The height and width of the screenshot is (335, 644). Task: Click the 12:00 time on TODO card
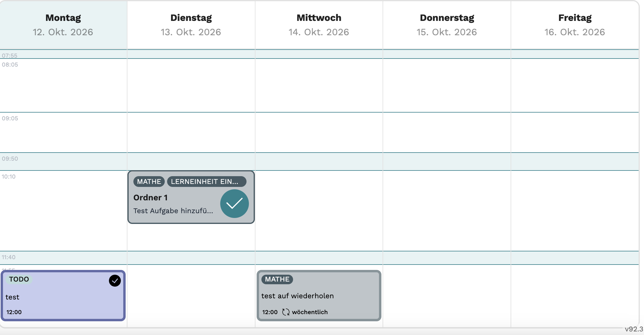[x=14, y=312]
